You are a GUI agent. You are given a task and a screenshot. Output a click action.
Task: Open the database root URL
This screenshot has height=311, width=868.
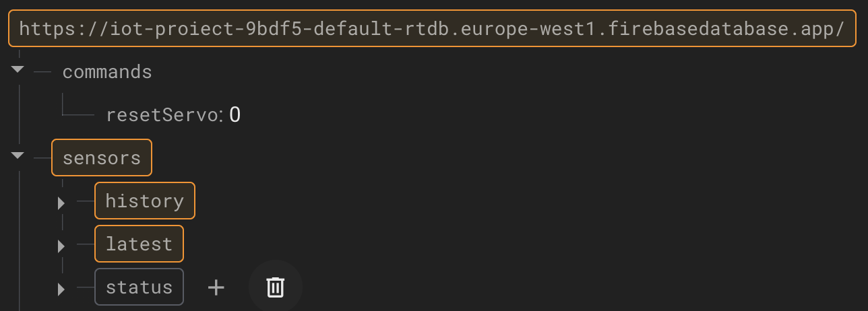pyautogui.click(x=431, y=28)
